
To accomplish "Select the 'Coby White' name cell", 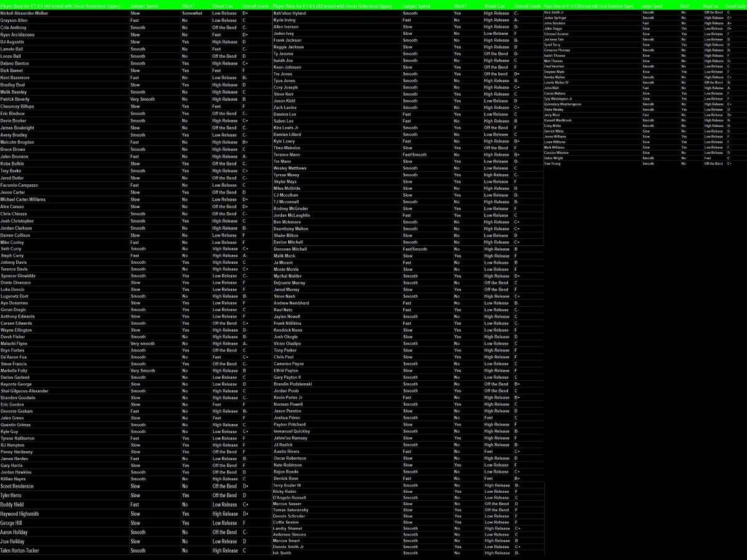I will click(553, 126).
